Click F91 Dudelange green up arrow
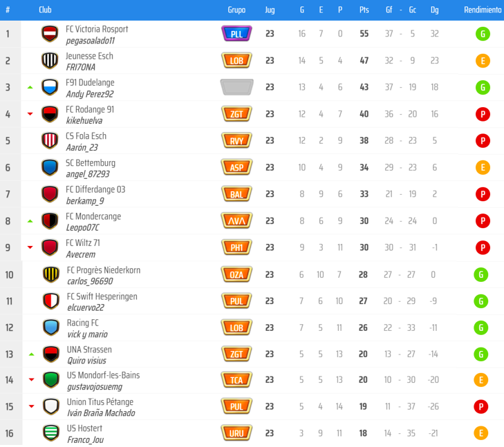504x447 pixels. coord(30,87)
